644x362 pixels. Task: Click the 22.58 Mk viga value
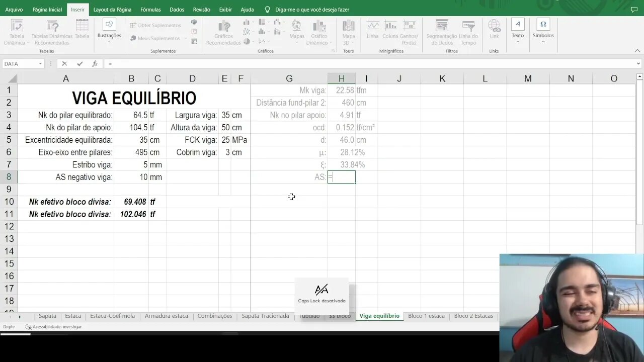pyautogui.click(x=341, y=90)
